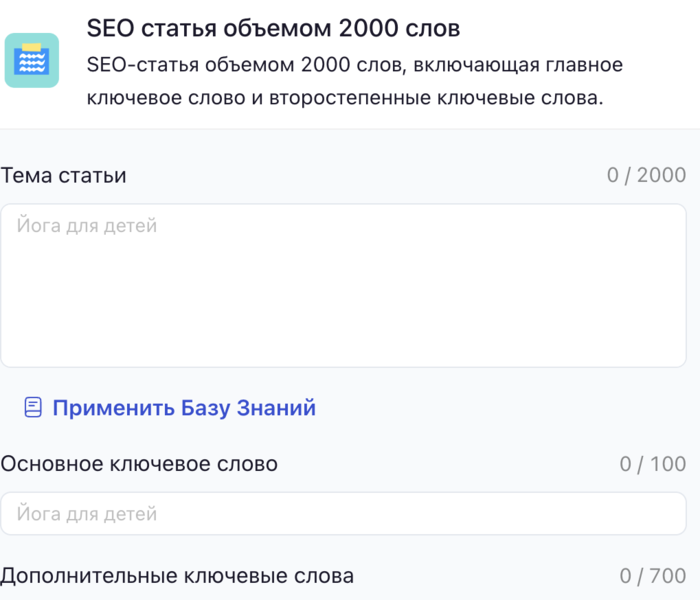Click the "Основное ключевое слово" label
Viewport: 700px width, 600px height.
[139, 464]
